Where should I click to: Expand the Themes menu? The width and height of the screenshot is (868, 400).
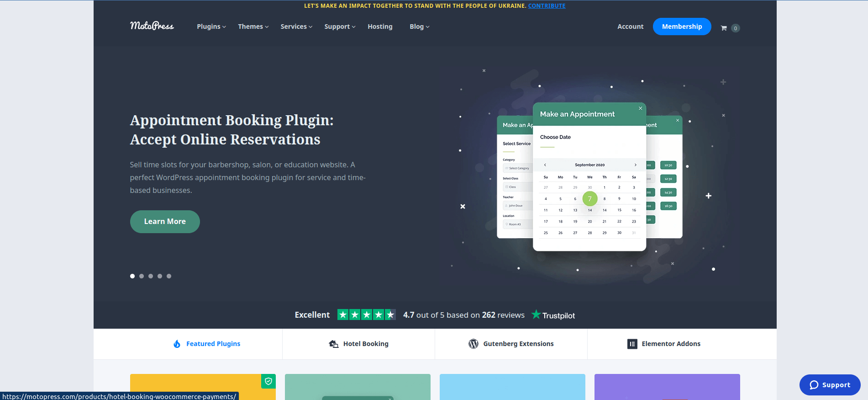pyautogui.click(x=253, y=27)
